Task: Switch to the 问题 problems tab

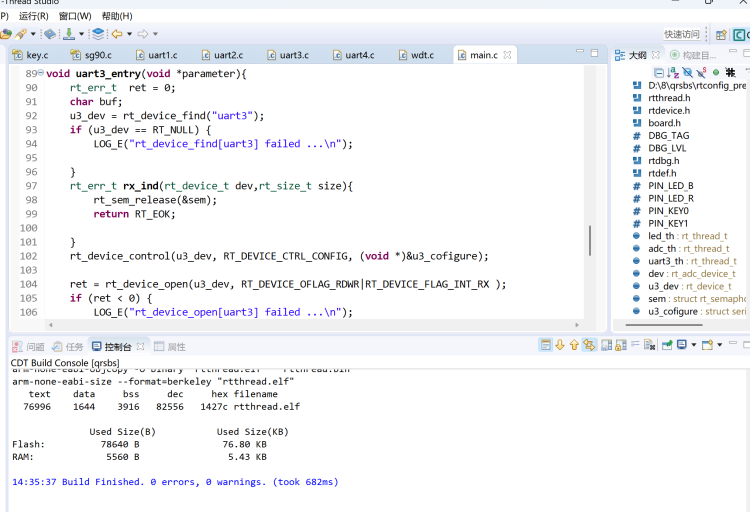Action: click(x=28, y=346)
